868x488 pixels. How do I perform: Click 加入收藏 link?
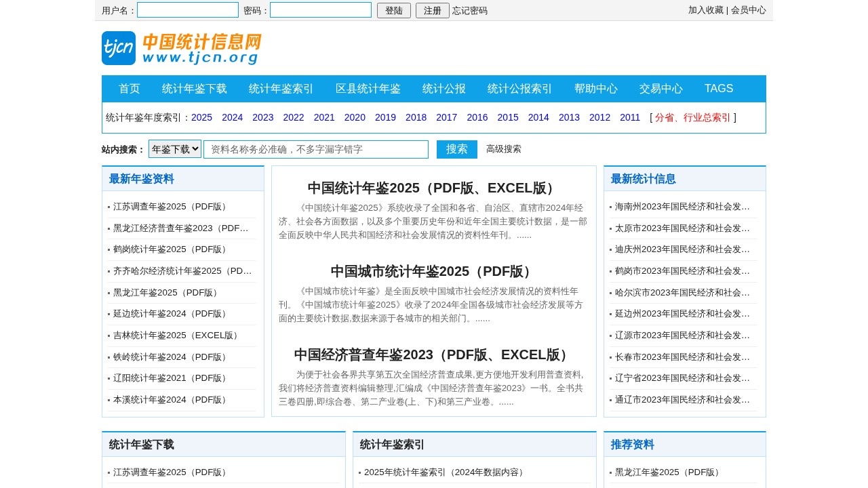pos(706,10)
